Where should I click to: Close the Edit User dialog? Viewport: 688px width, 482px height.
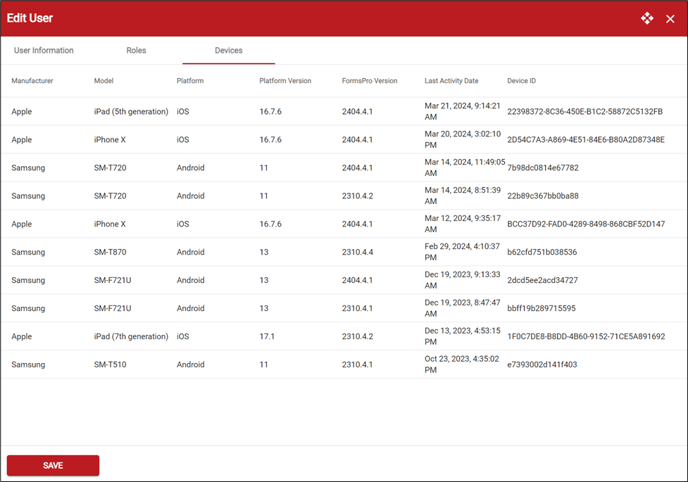pos(670,19)
